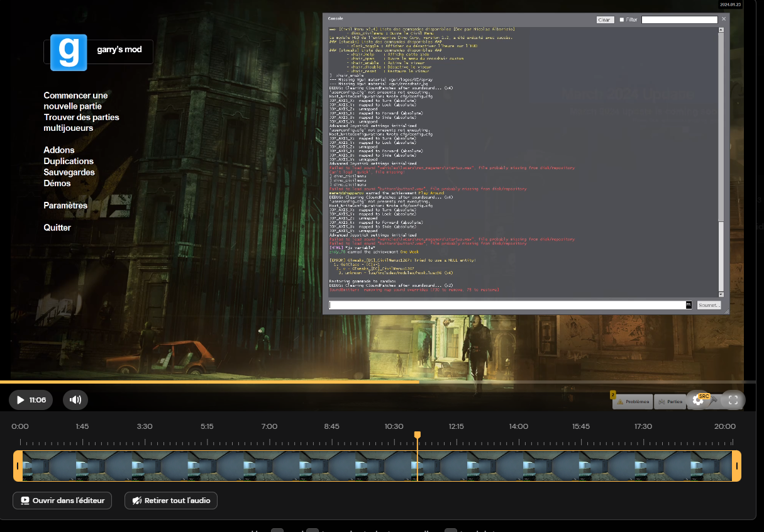Close the Console window
Screen dimensions: 764x532
[x=723, y=19]
